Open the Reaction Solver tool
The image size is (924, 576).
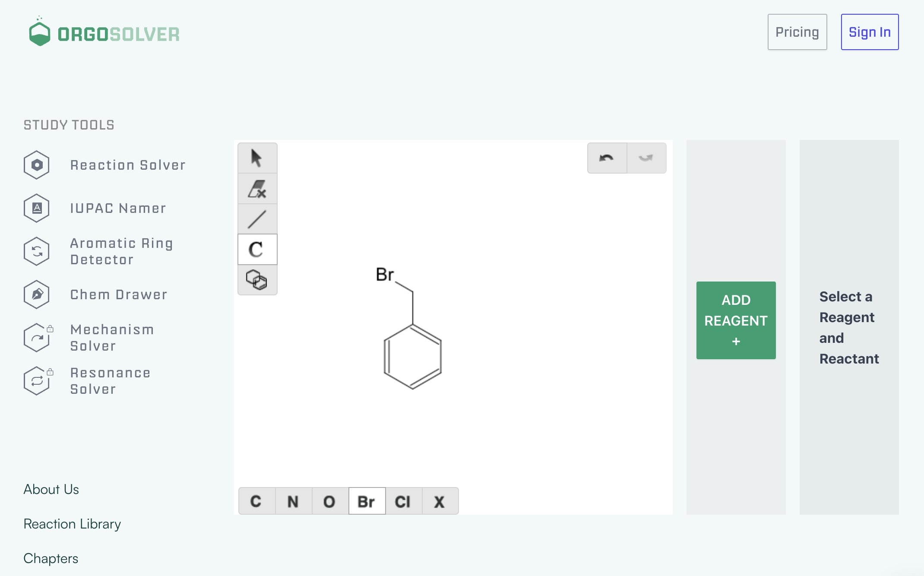pos(127,165)
